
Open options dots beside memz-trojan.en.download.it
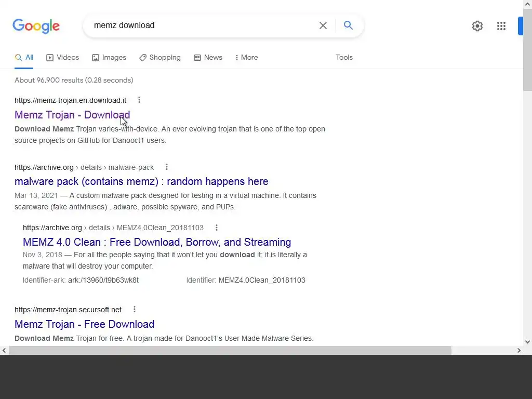[139, 100]
